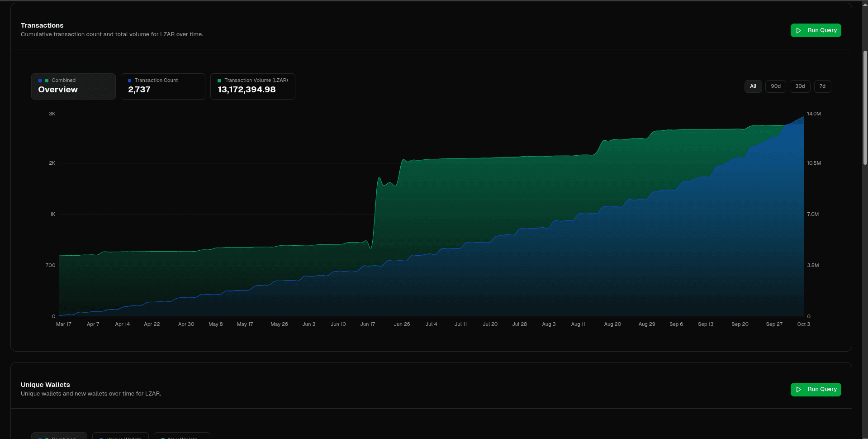Viewport: 868px width, 439px height.
Task: Set chart range to 30d
Action: click(800, 86)
